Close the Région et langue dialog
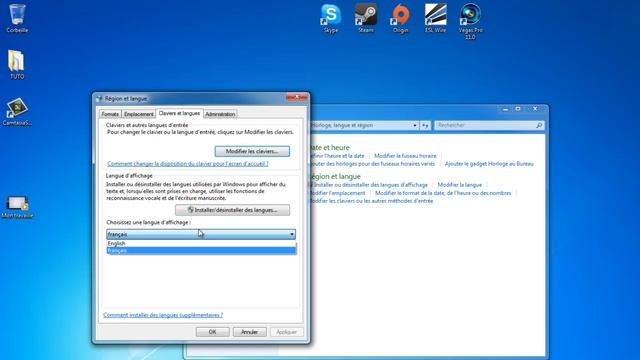This screenshot has height=360, width=640. [297, 97]
